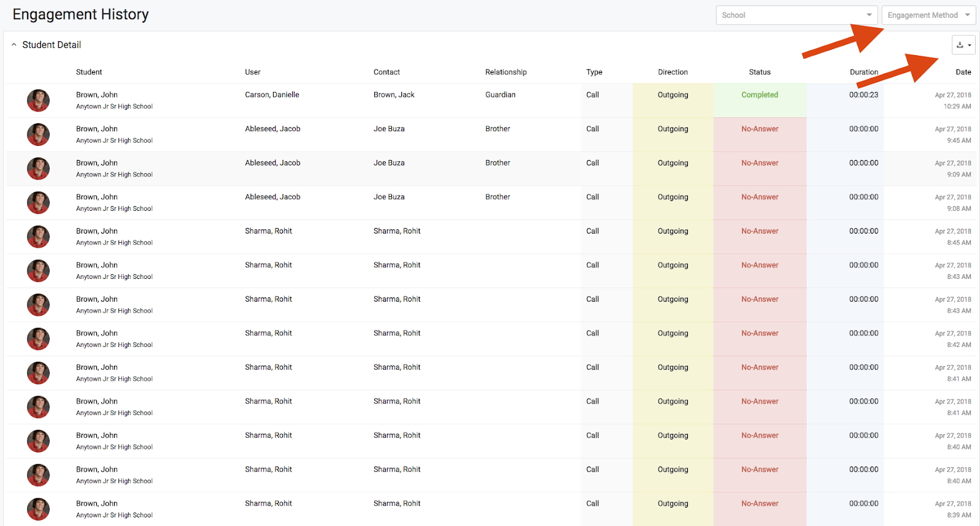Sort by the Contact column header
Screen dimensions: 980x526
click(386, 72)
